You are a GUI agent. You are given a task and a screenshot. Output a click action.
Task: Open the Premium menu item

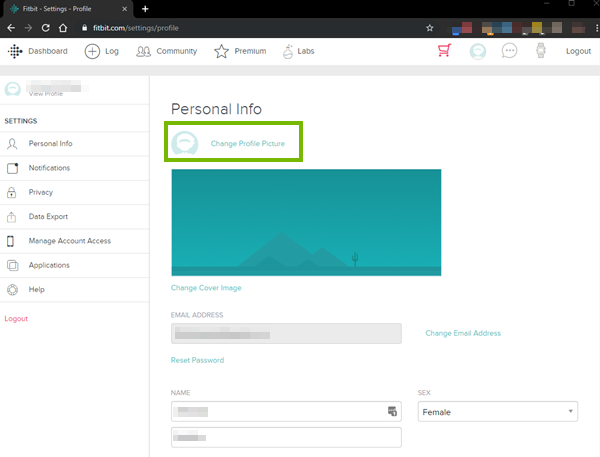pos(250,51)
